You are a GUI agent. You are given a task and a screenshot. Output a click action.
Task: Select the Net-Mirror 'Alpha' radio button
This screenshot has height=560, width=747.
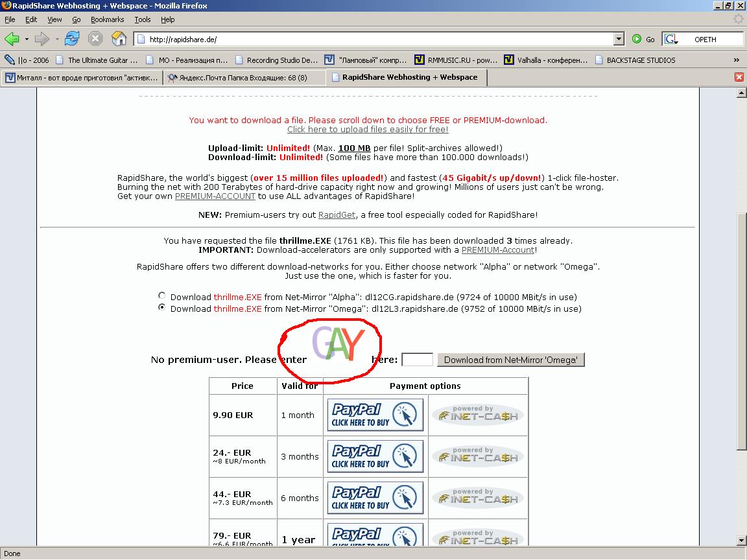pyautogui.click(x=162, y=296)
